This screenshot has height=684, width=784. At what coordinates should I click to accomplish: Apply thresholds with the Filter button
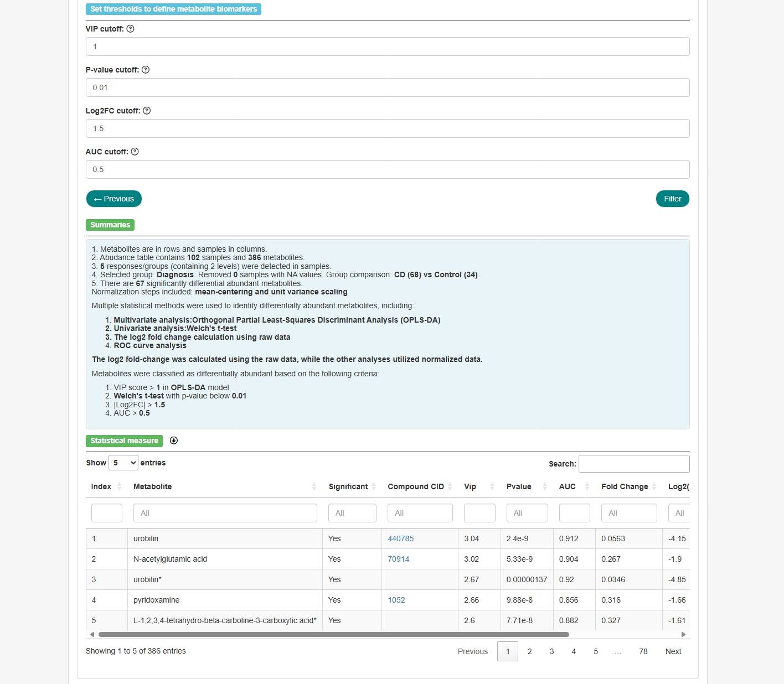[673, 199]
